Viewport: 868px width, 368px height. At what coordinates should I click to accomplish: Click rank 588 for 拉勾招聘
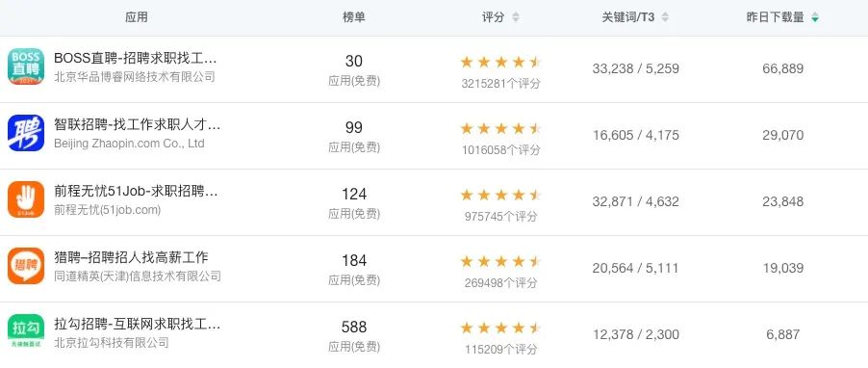[354, 327]
